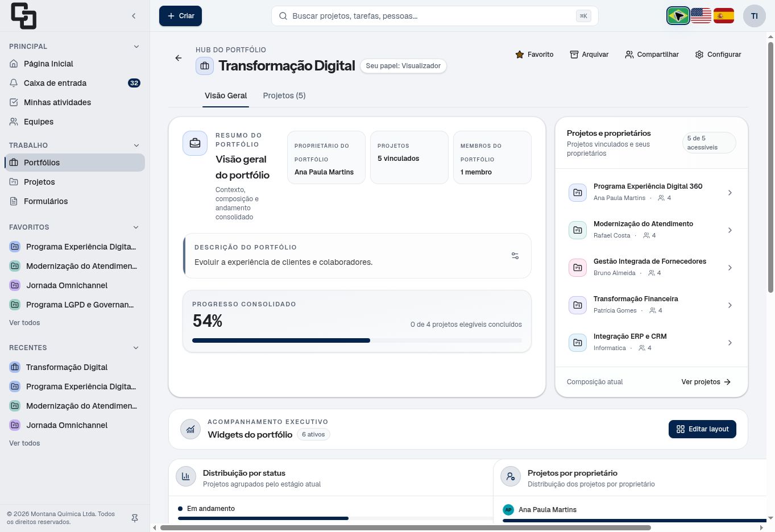Collapse the TRABALHO sidebar section

(x=136, y=146)
